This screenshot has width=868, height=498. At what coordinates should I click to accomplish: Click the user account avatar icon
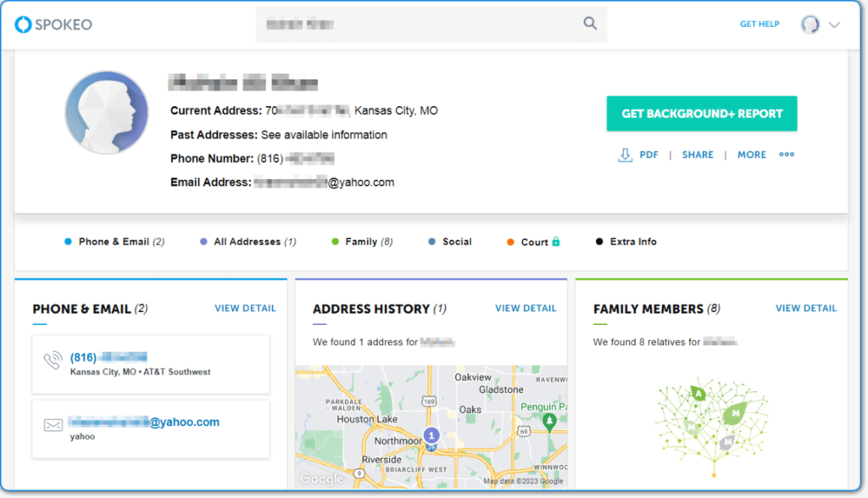tap(810, 25)
